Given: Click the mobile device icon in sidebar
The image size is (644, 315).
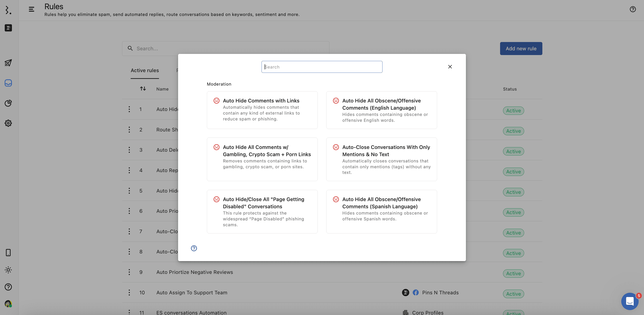Looking at the screenshot, I should 8,253.
